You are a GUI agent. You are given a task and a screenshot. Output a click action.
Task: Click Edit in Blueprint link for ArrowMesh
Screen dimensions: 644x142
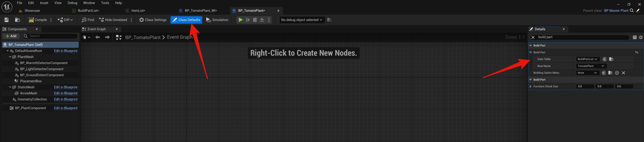pos(66,93)
